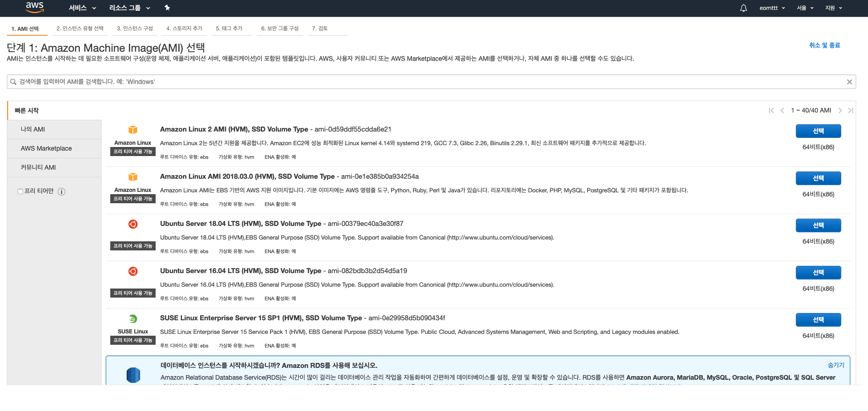
Task: Switch to step 3 인스턴스 구성 tab
Action: point(135,29)
